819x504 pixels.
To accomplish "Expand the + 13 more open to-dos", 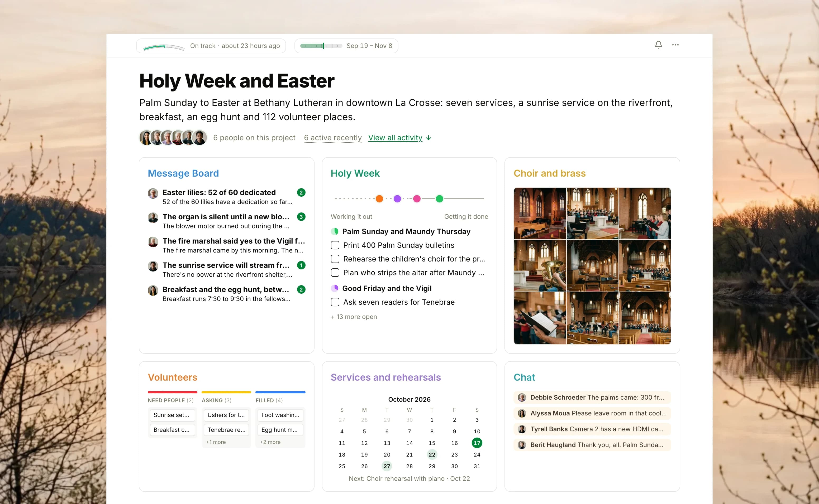I will pos(354,317).
